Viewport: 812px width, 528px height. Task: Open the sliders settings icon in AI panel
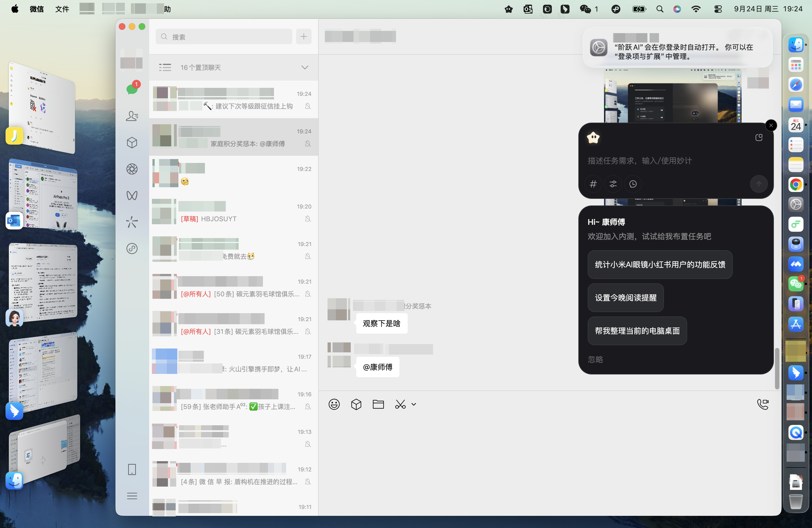(613, 184)
